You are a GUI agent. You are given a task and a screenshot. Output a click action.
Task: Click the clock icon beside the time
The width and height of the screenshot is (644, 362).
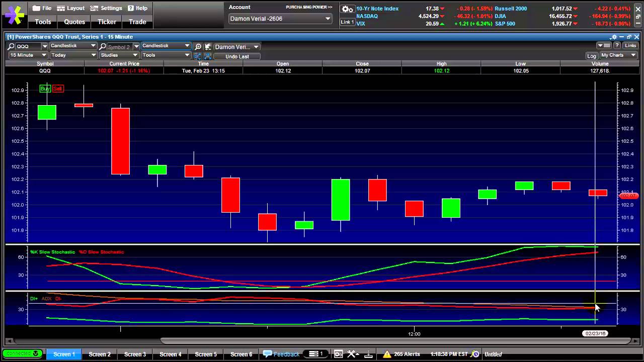(x=475, y=354)
